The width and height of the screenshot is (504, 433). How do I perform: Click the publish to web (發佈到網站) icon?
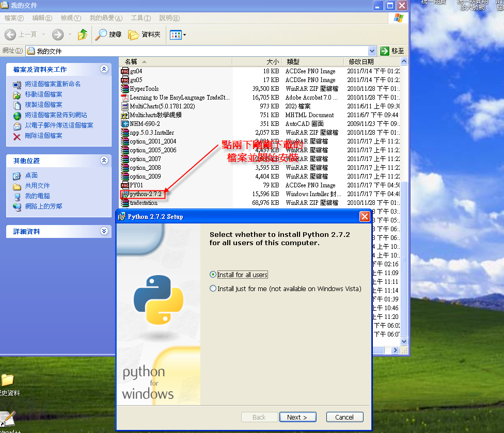coord(17,115)
